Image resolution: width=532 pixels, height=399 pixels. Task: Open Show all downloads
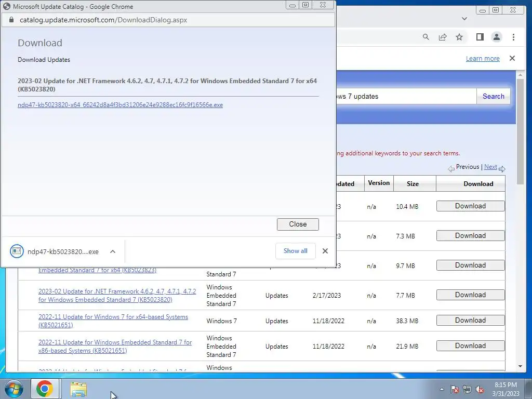[295, 251]
